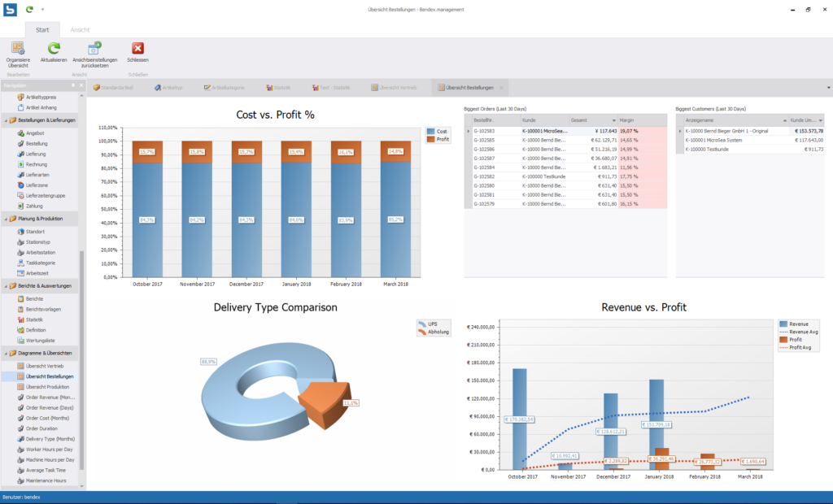Switch to the Ansicht ribbon tab
Viewport: 833px width, 504px height.
[81, 29]
